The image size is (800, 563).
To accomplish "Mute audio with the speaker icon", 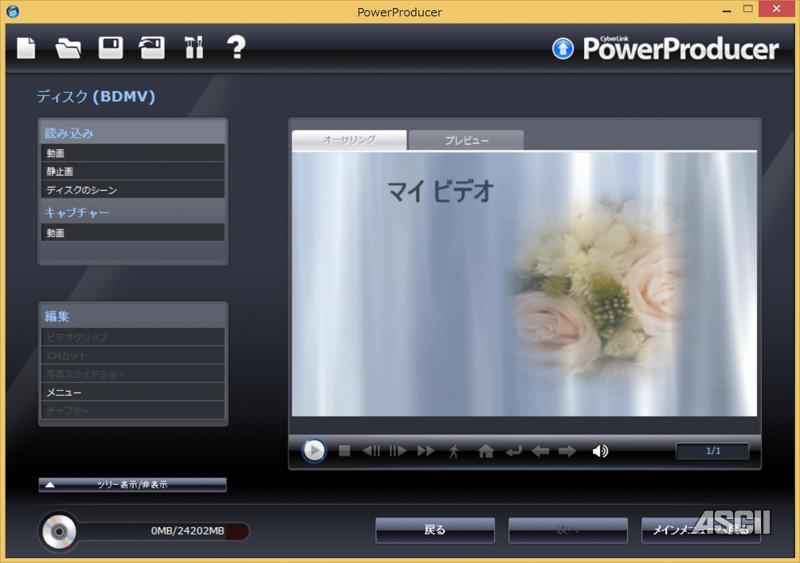I will click(600, 451).
